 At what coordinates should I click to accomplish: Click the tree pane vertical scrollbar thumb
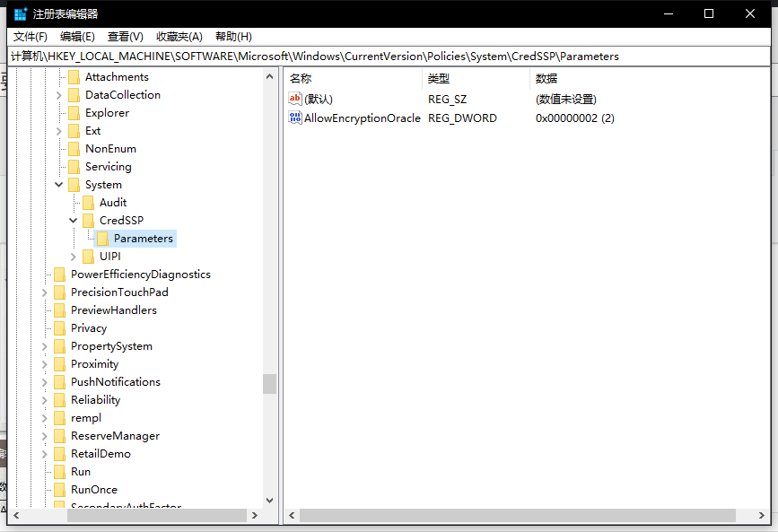click(x=269, y=384)
